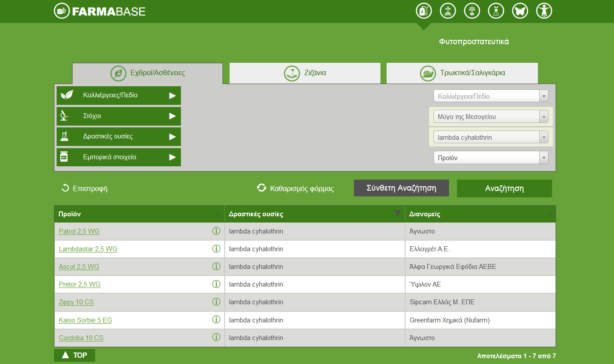Open the Μύγα της Μεσογείου dropdown

pyautogui.click(x=491, y=117)
